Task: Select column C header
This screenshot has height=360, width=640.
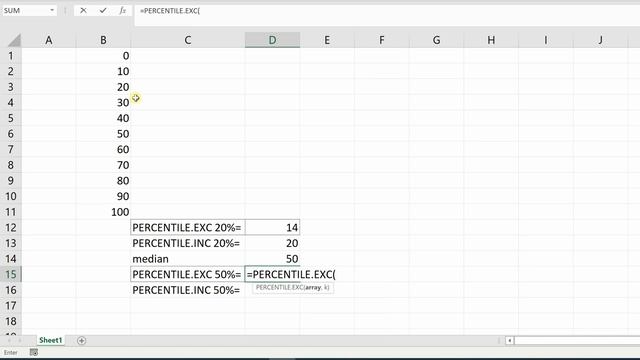Action: pos(188,40)
